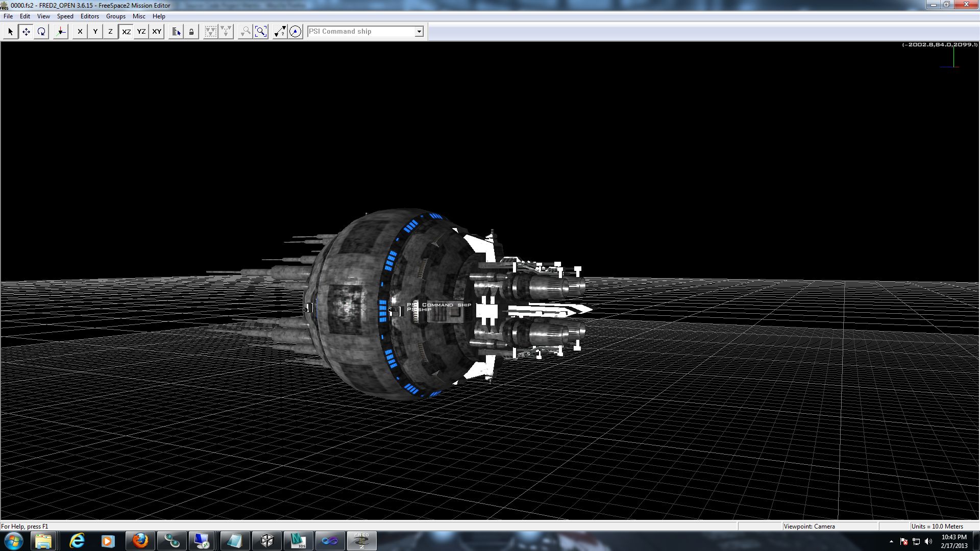Click the zoom extents icon
Image resolution: width=980 pixels, height=551 pixels.
click(x=261, y=32)
